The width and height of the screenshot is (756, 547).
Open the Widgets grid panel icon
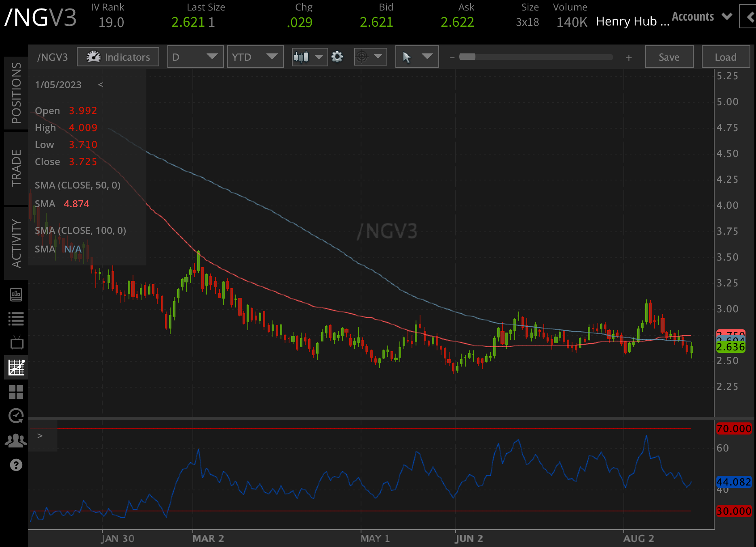point(16,391)
